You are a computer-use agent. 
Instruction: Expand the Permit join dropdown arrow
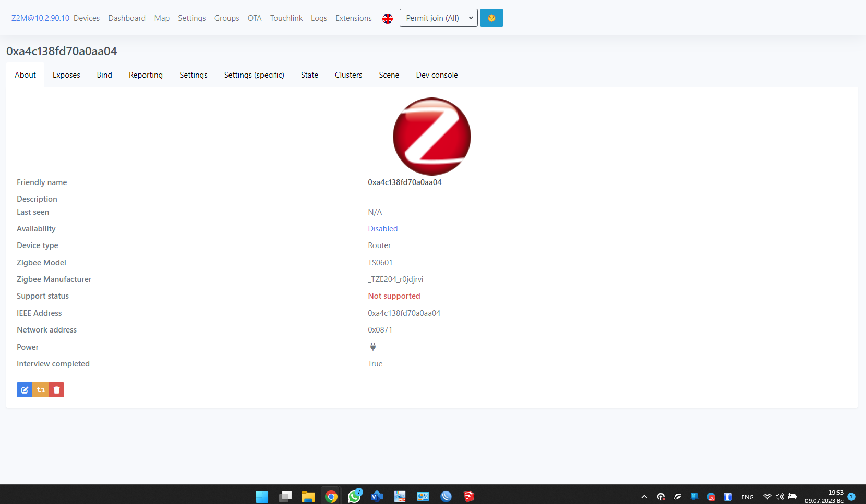(x=471, y=17)
